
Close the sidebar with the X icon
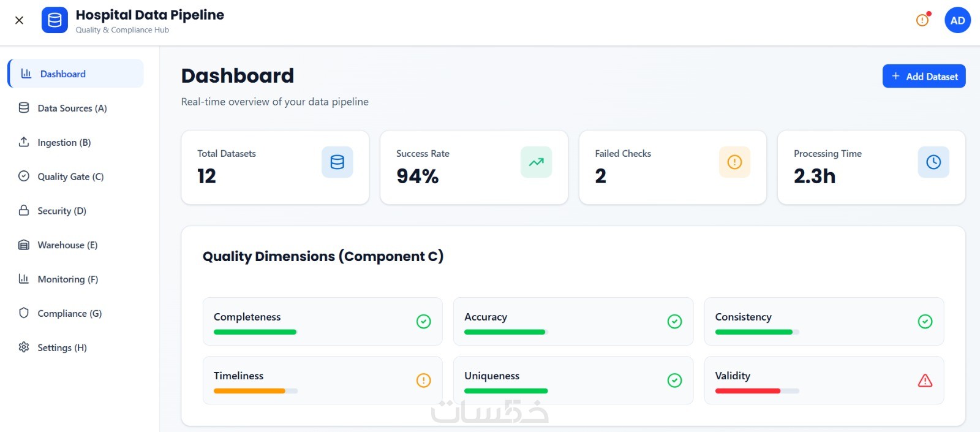point(19,20)
